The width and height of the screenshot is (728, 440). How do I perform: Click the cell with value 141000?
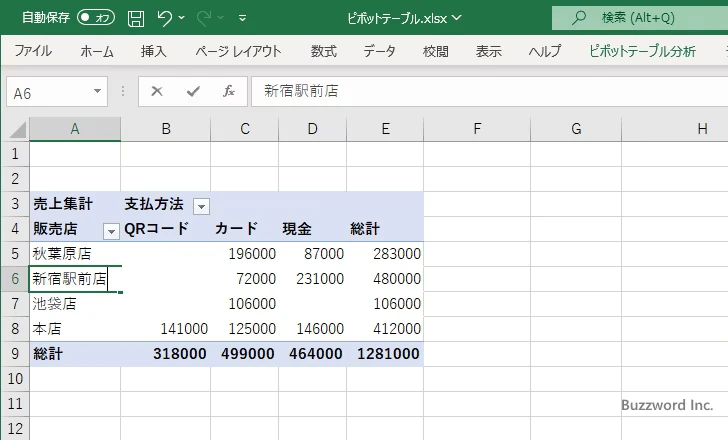tap(166, 329)
